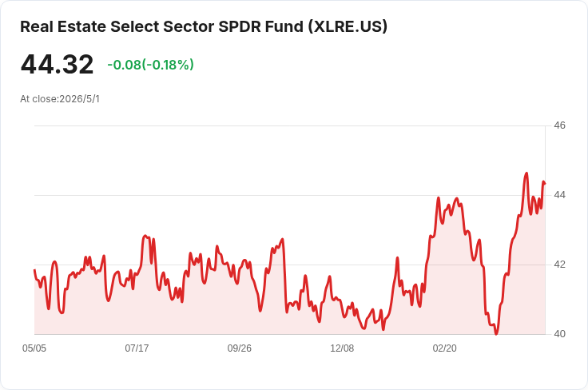Screen dimensions: 588x390
Task: Click the first data point at chart's left end
Action: pos(34,270)
